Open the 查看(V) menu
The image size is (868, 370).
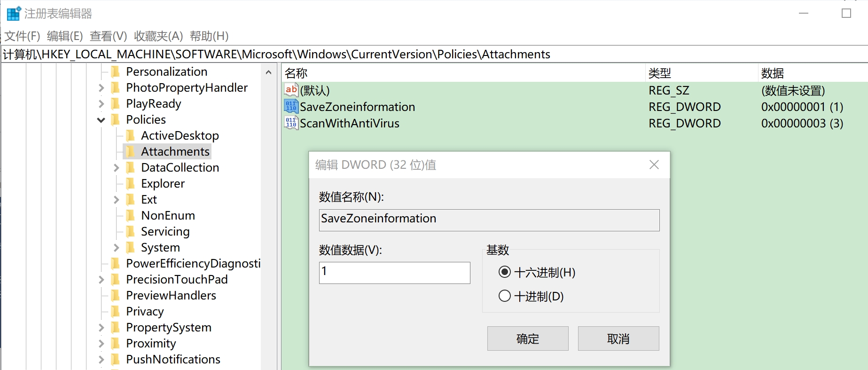point(109,36)
